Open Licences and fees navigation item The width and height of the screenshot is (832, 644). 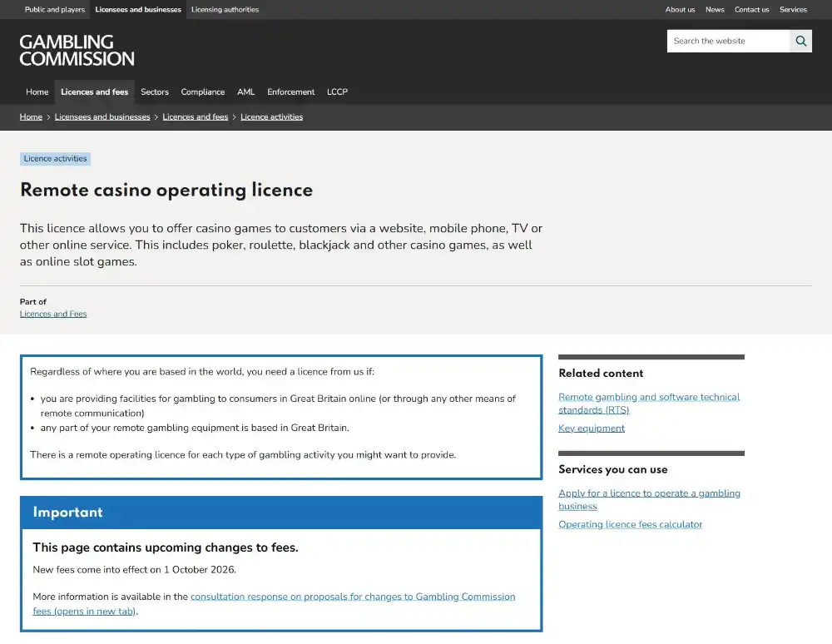[x=95, y=92]
